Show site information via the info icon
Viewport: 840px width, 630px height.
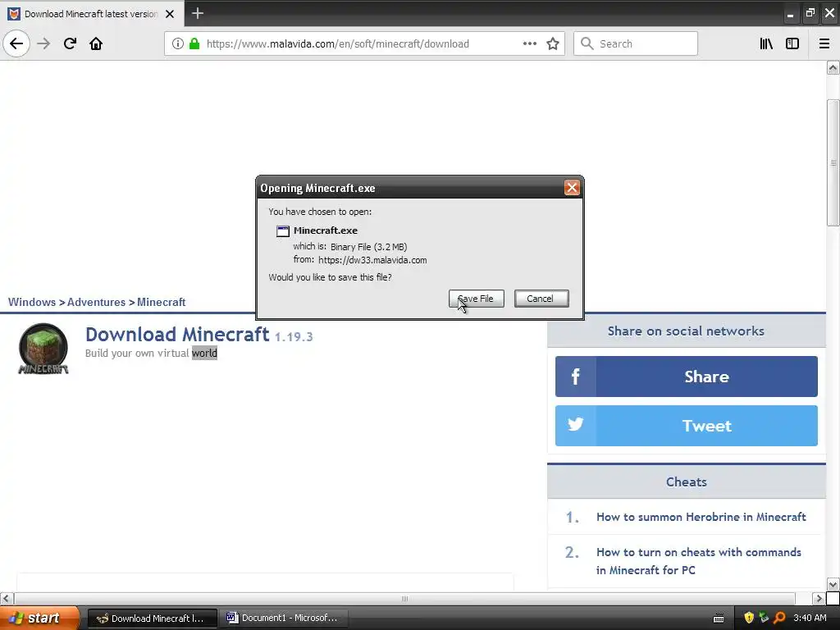178,43
